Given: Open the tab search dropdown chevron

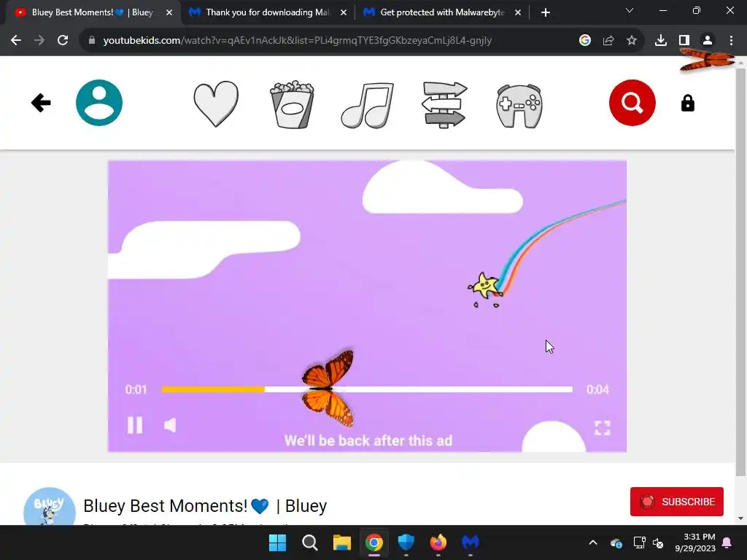Looking at the screenshot, I should [630, 10].
